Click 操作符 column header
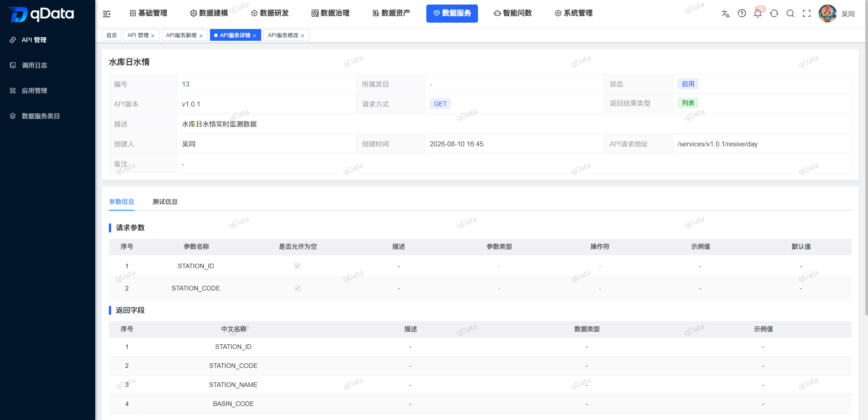The width and height of the screenshot is (868, 420). (600, 246)
